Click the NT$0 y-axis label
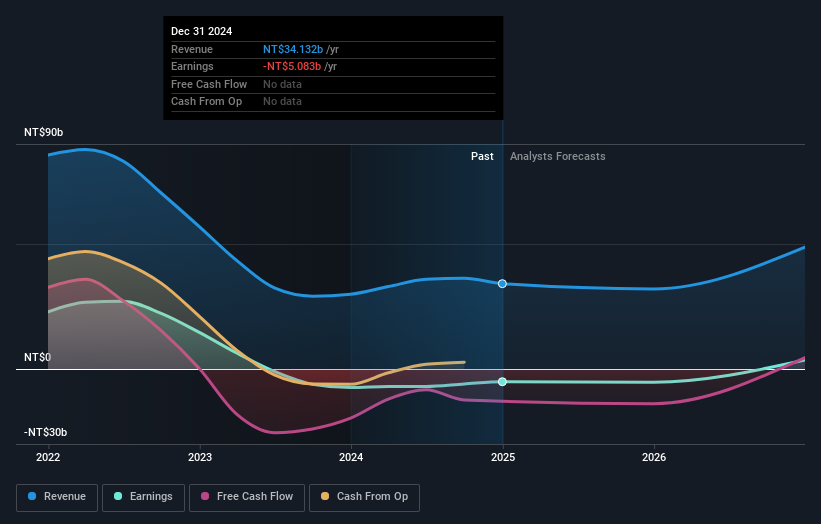This screenshot has height=524, width=821. 38,358
